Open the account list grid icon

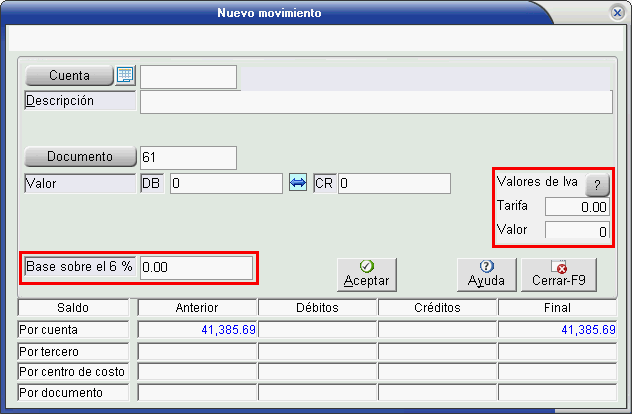click(125, 76)
